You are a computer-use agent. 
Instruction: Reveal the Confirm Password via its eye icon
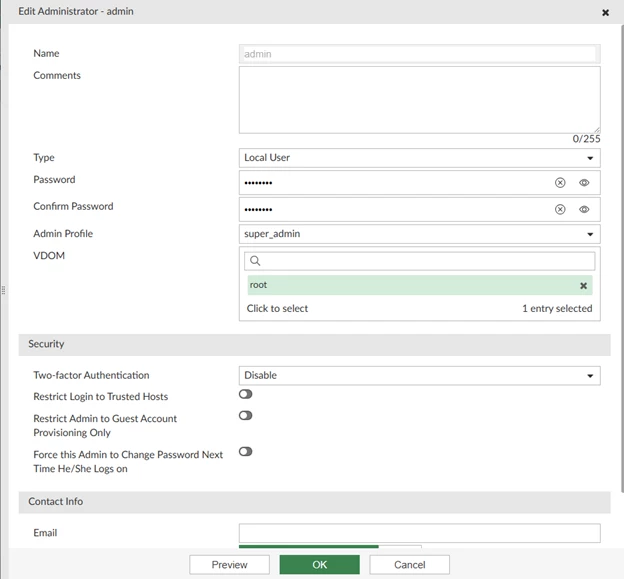tap(584, 209)
